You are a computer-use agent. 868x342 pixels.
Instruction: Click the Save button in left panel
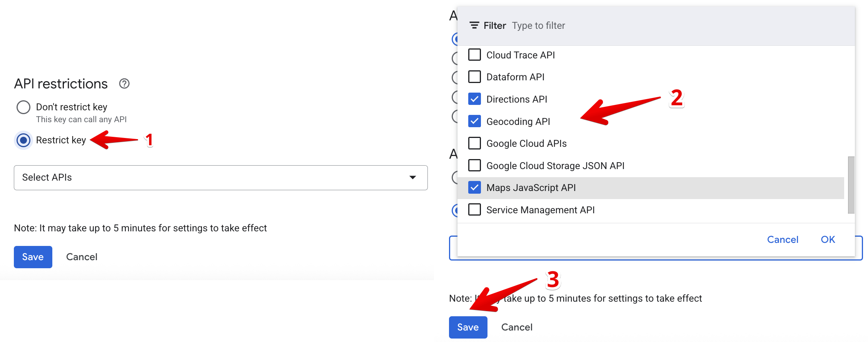pos(33,257)
